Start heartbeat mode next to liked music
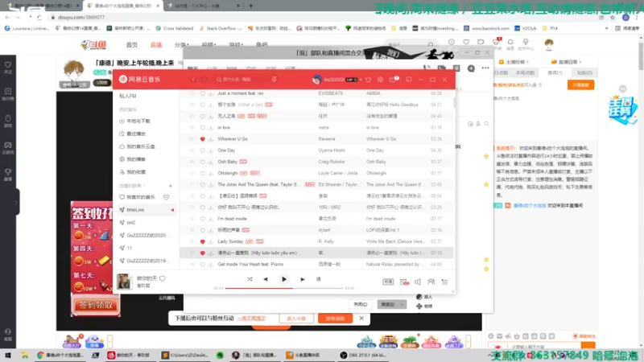 [167, 197]
